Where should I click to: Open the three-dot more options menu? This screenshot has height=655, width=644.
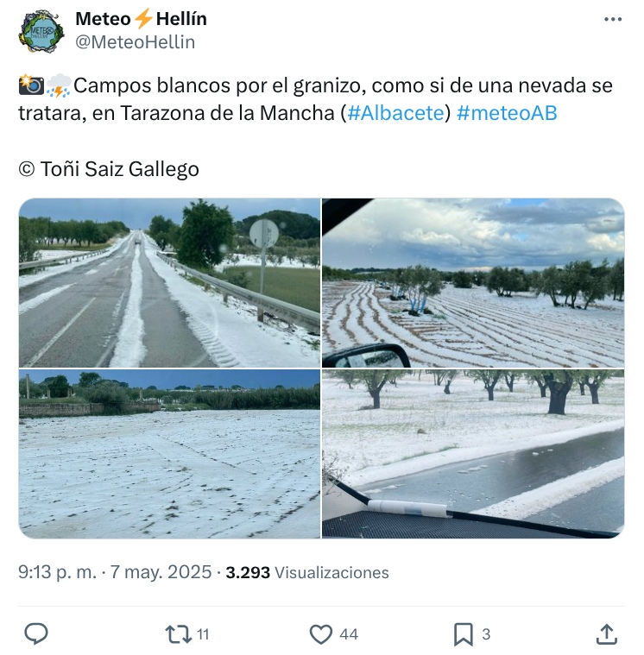613,19
